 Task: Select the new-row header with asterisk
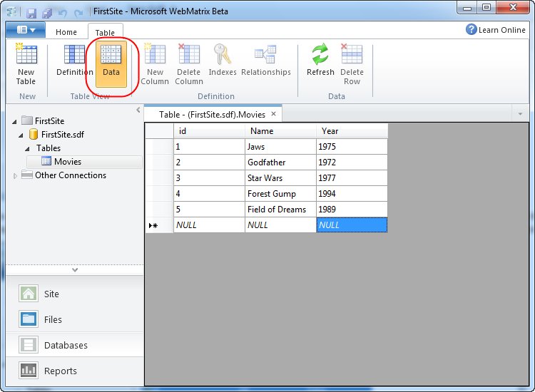coord(159,225)
